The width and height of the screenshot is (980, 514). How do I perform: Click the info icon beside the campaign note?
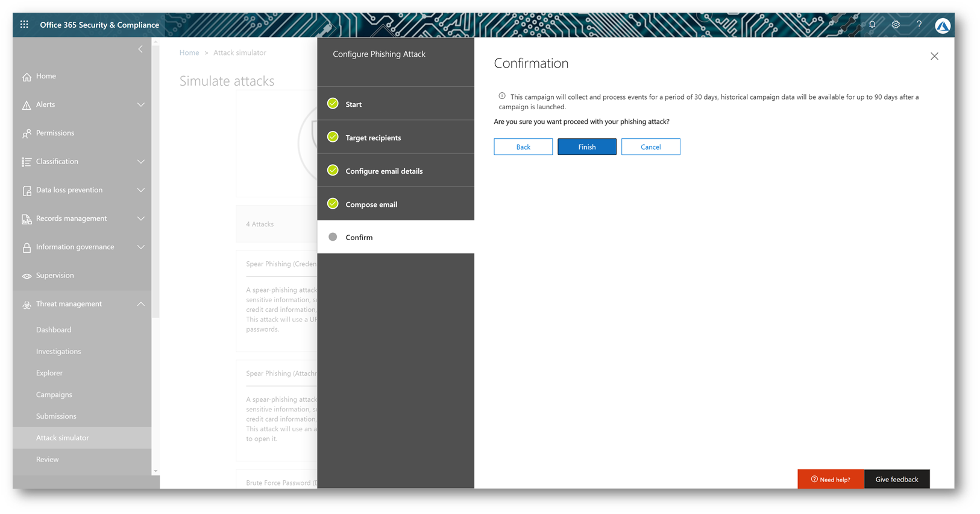[502, 96]
